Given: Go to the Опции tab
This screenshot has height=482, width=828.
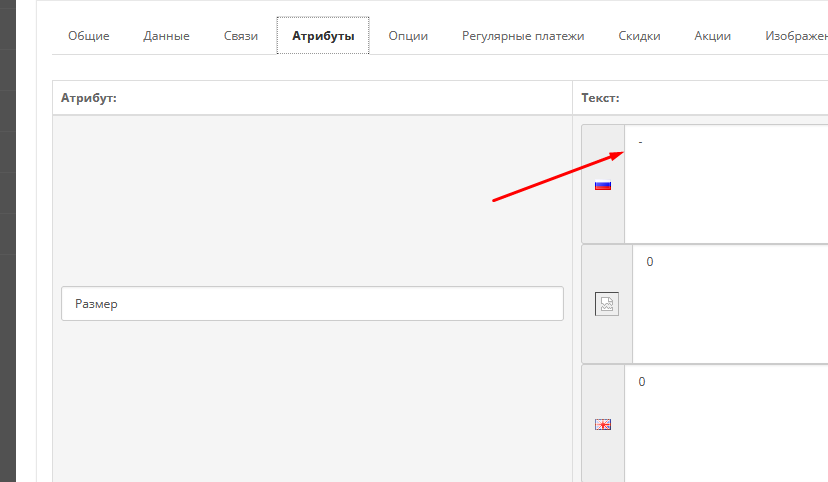Looking at the screenshot, I should [x=408, y=36].
